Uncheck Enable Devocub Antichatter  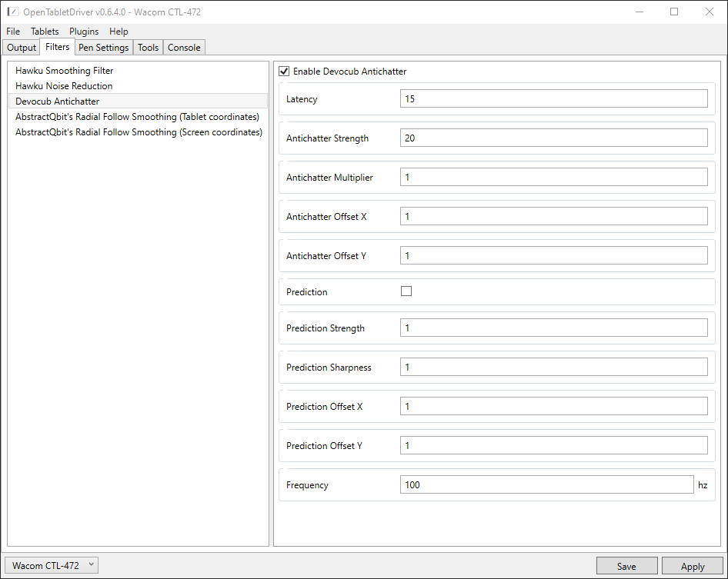284,72
